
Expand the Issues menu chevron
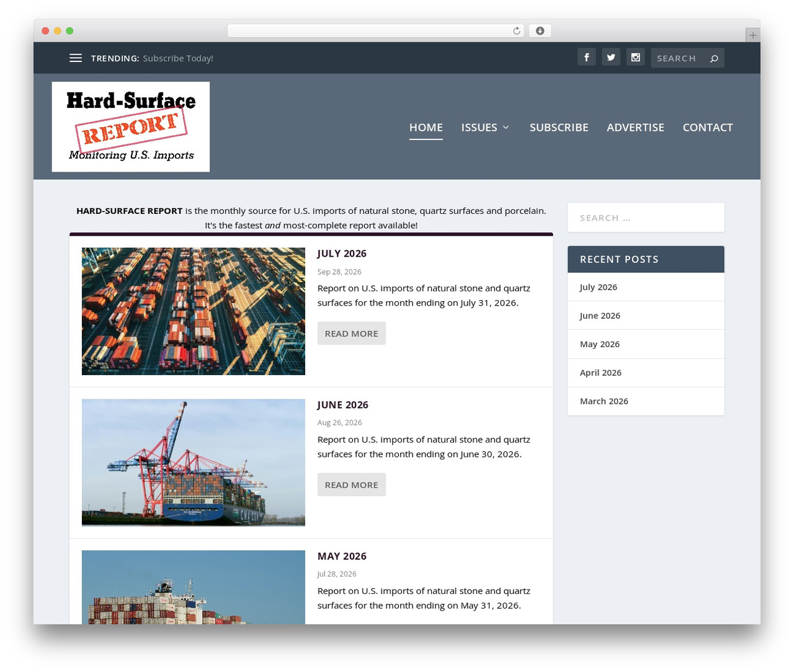click(506, 127)
